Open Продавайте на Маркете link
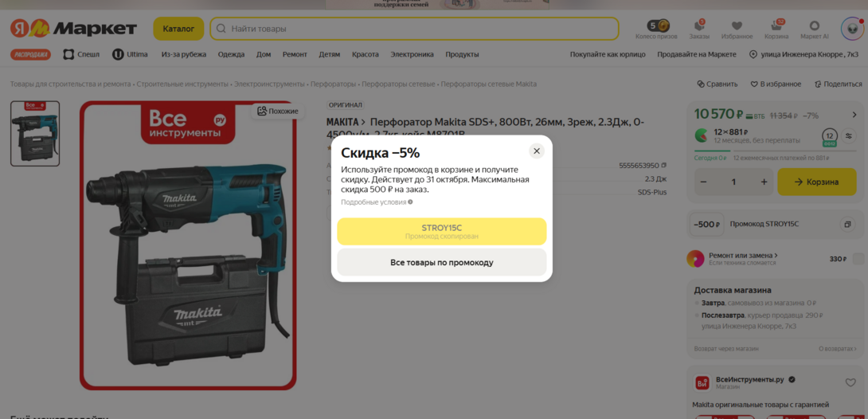Image resolution: width=868 pixels, height=419 pixels. tap(697, 54)
